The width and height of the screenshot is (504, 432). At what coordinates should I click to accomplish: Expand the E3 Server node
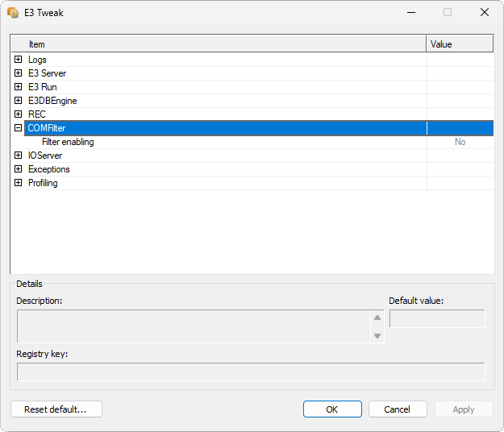click(x=19, y=73)
